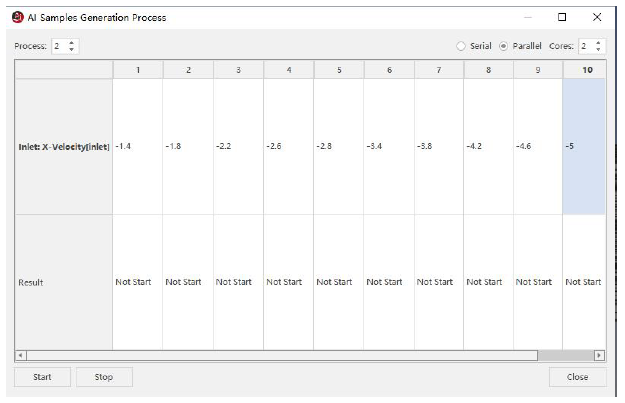Decrease the Cores spinner value
This screenshot has width=625, height=403.
click(x=599, y=50)
